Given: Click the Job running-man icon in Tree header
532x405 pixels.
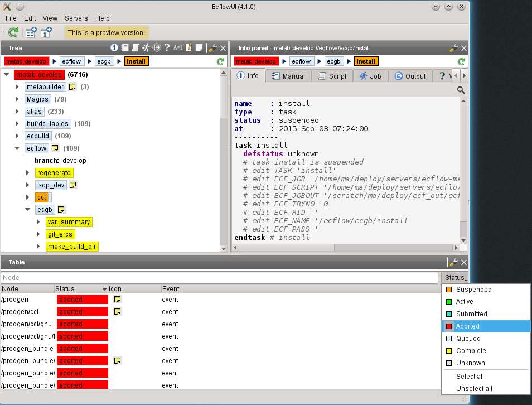Looking at the screenshot, I should [146, 48].
